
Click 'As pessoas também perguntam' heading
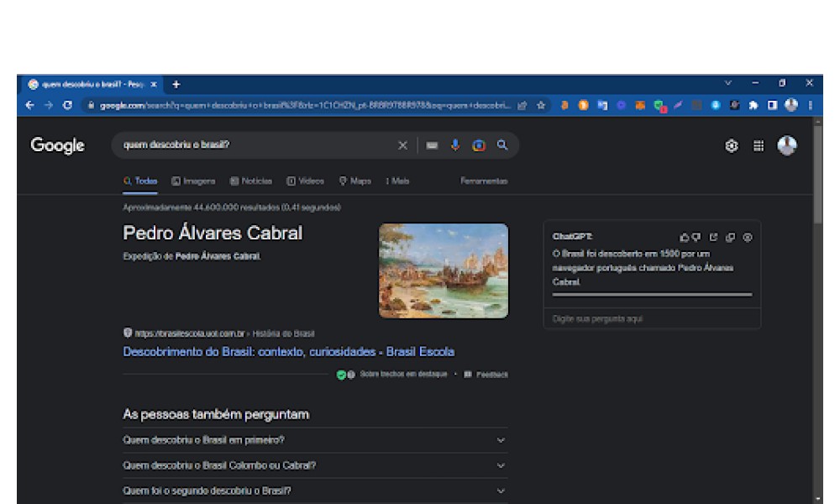216,415
